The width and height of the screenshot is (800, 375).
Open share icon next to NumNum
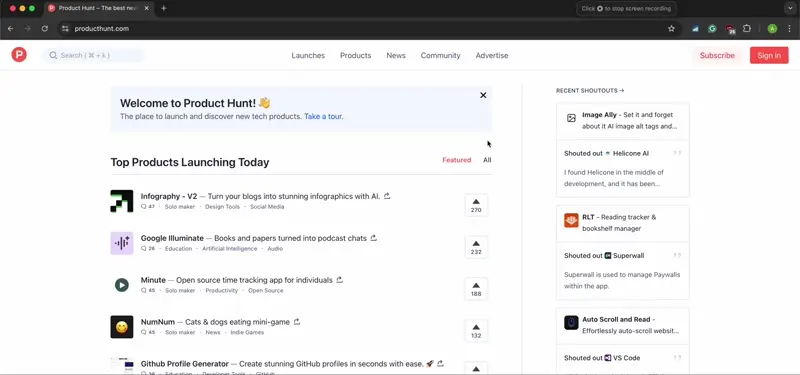click(296, 322)
